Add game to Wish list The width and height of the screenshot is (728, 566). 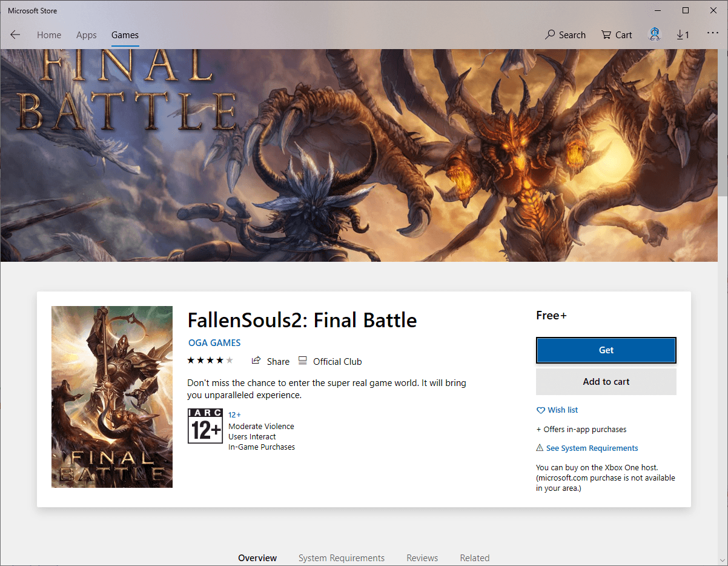pyautogui.click(x=557, y=410)
